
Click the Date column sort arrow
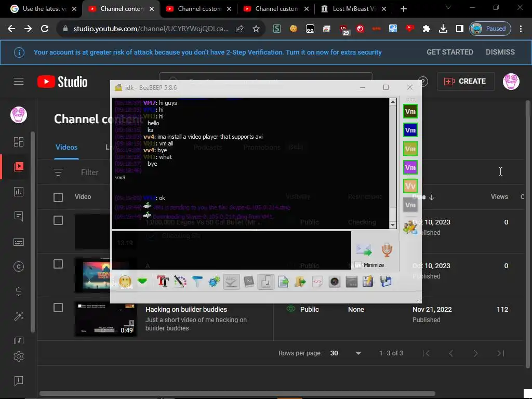tap(432, 197)
